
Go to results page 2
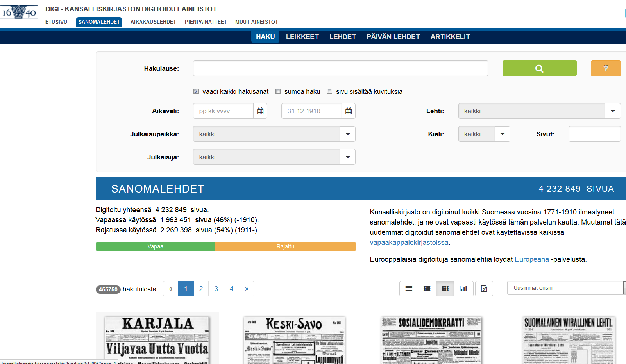tap(201, 289)
